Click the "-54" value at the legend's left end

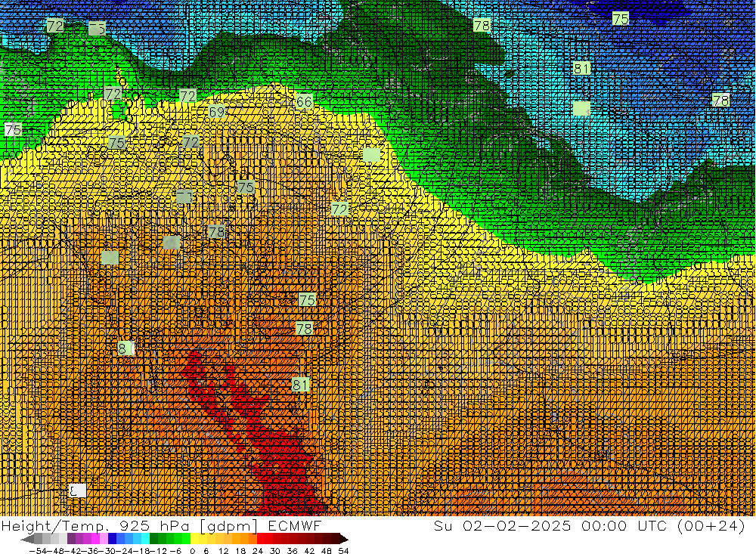click(x=38, y=551)
